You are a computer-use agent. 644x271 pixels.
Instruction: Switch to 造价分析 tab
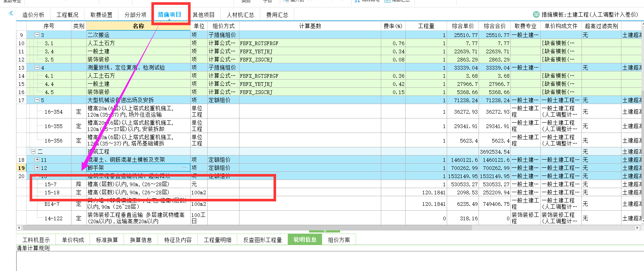33,15
